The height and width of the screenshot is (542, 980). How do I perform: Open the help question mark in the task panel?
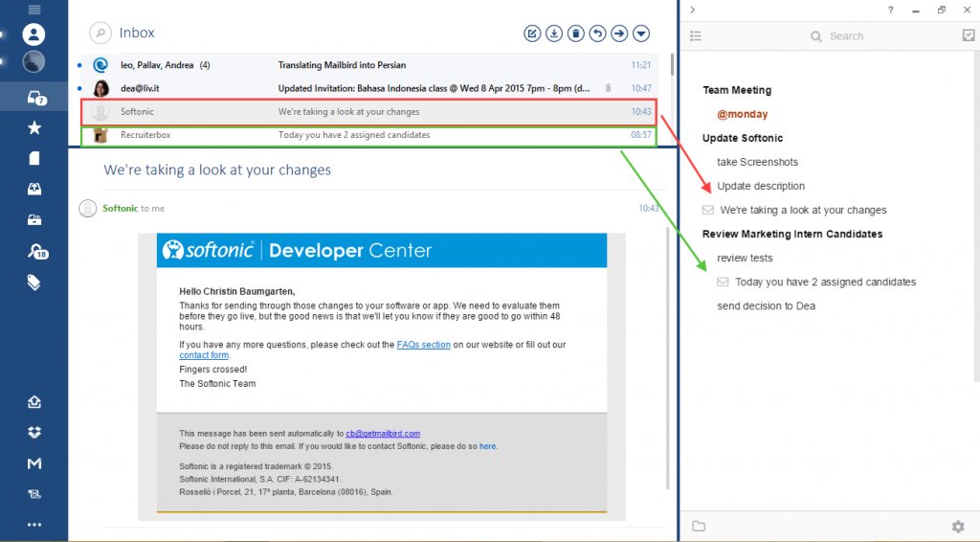(891, 10)
